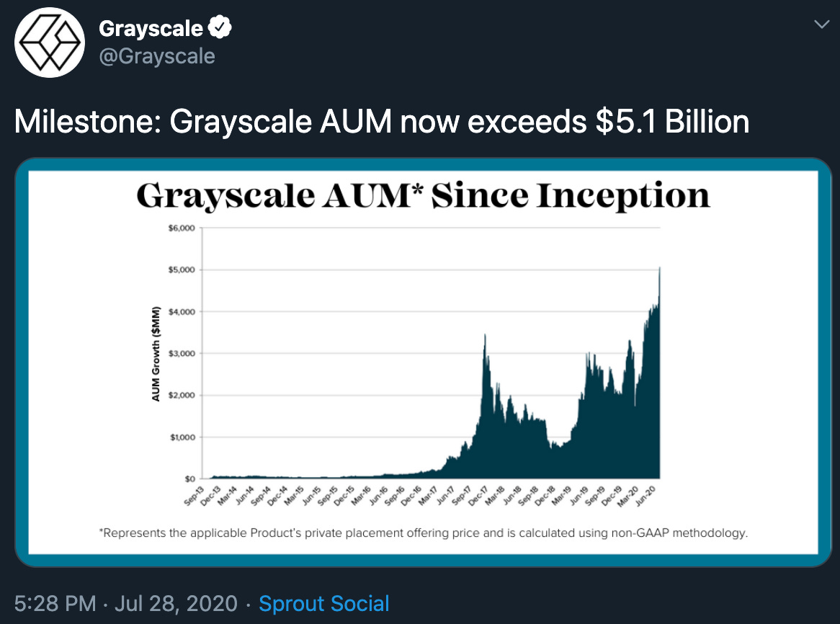This screenshot has height=624, width=840.
Task: Open the Grayscale display name profile
Action: pyautogui.click(x=151, y=28)
